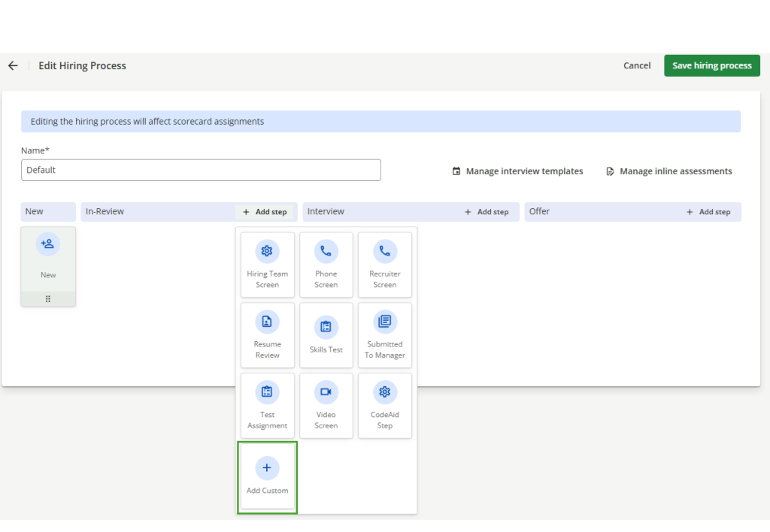Grab the drag handle on New card
The width and height of the screenshot is (770, 532).
(48, 299)
